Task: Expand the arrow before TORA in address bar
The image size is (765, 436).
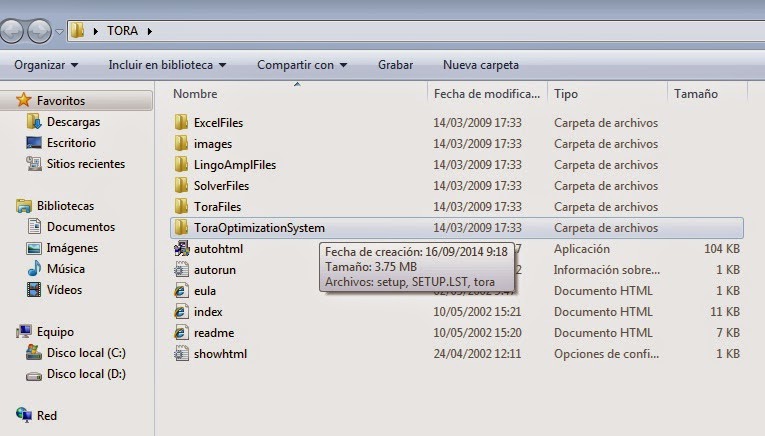Action: 96,31
